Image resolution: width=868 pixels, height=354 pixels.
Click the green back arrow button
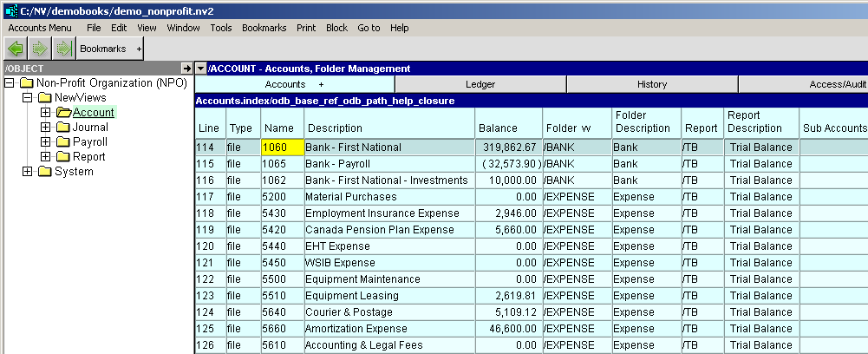coord(15,49)
